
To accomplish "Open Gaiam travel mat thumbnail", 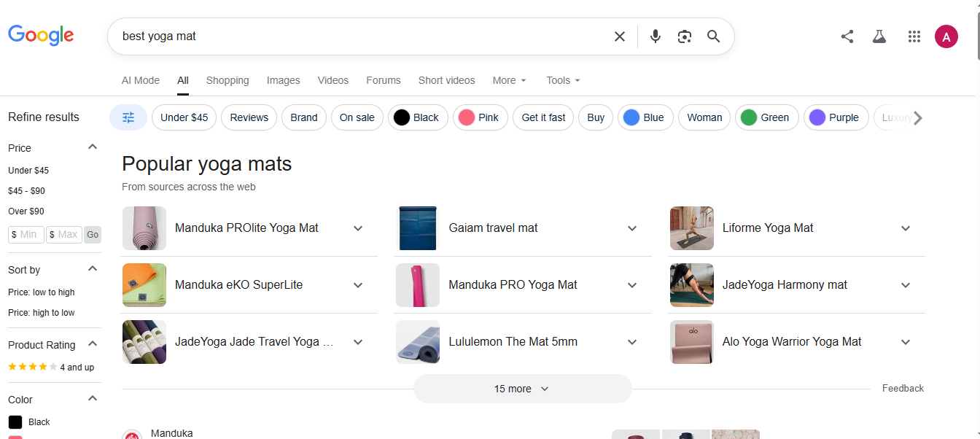I will pyautogui.click(x=418, y=228).
